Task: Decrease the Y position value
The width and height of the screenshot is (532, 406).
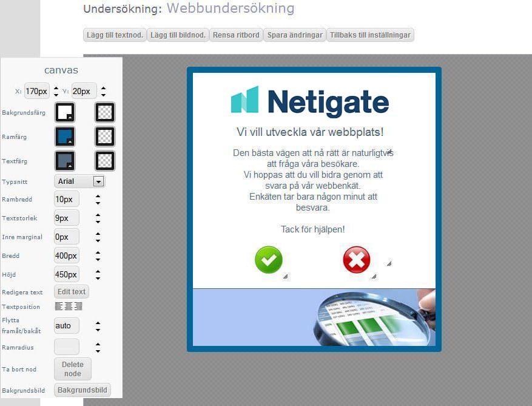Action: coord(104,95)
